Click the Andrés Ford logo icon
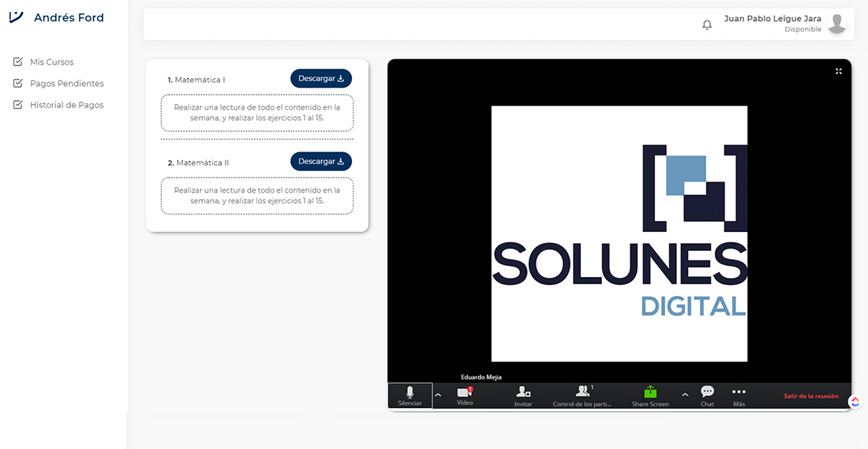The width and height of the screenshot is (868, 449). 16,17
